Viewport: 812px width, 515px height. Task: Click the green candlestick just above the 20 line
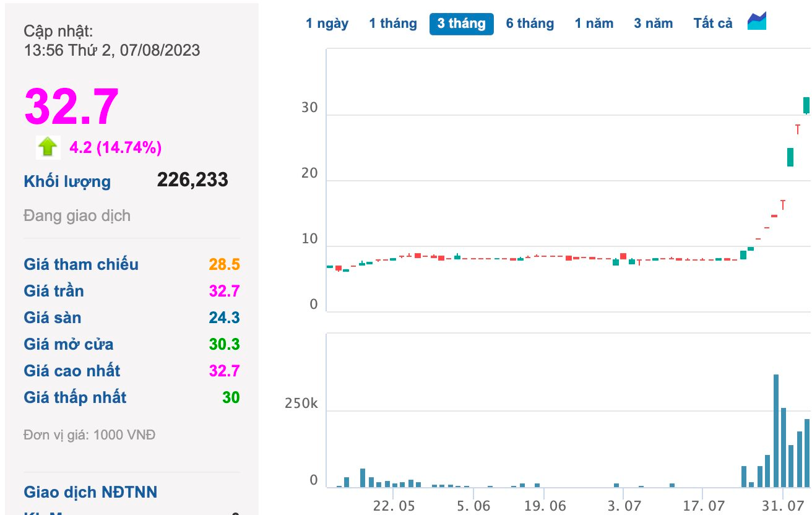pyautogui.click(x=790, y=157)
